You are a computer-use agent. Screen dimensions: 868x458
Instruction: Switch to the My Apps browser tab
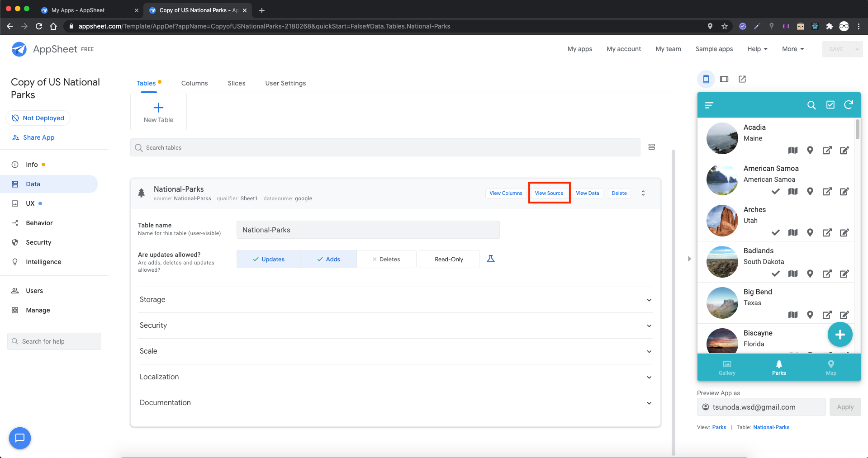coord(90,10)
